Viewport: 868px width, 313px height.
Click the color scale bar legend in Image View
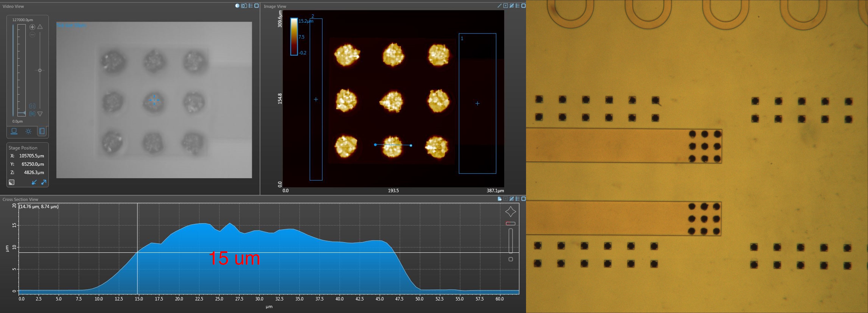point(294,36)
